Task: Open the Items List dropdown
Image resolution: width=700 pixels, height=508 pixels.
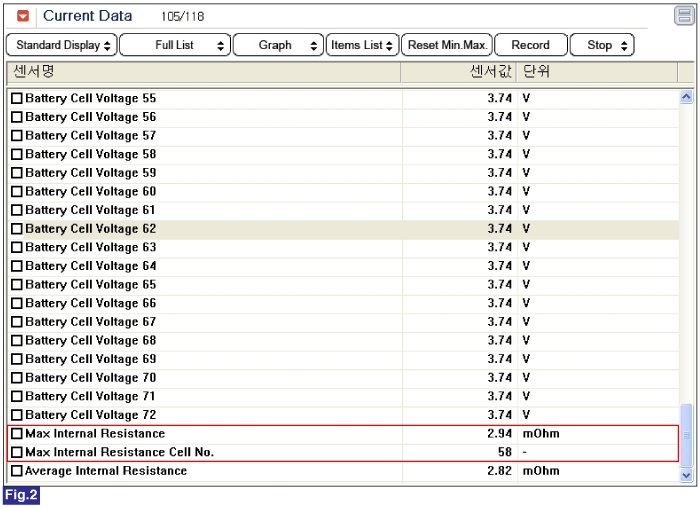Action: pos(362,45)
